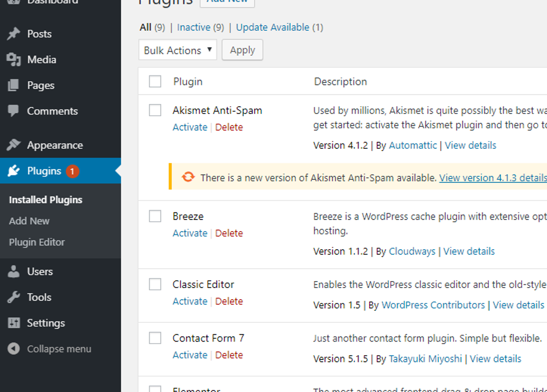Image resolution: width=547 pixels, height=392 pixels.
Task: Activate the Contact Form 7 plugin
Action: click(190, 355)
